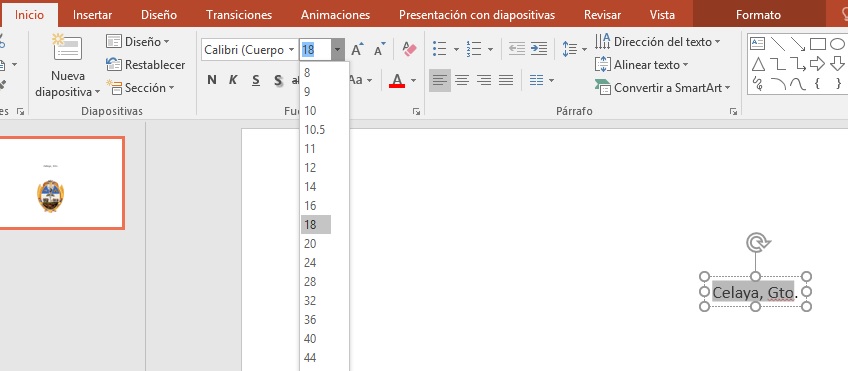Open the Fuente dialog launcher
Screen dimensions: 848x371
tap(416, 111)
